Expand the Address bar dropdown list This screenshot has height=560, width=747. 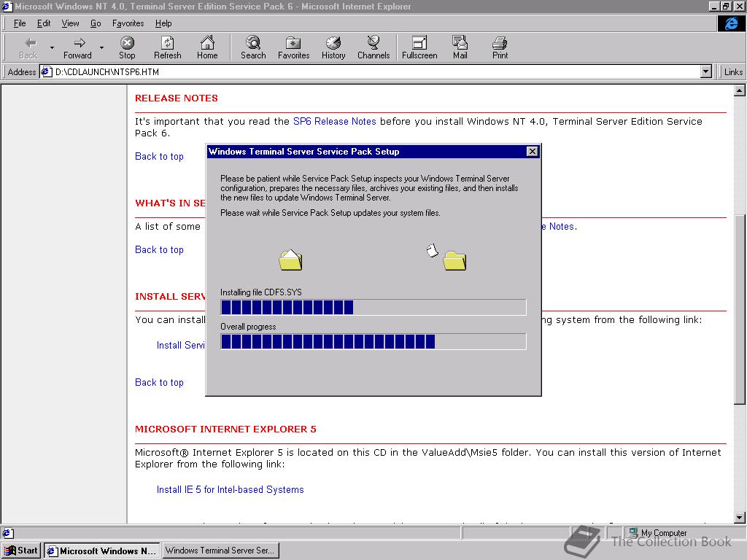[x=706, y=72]
